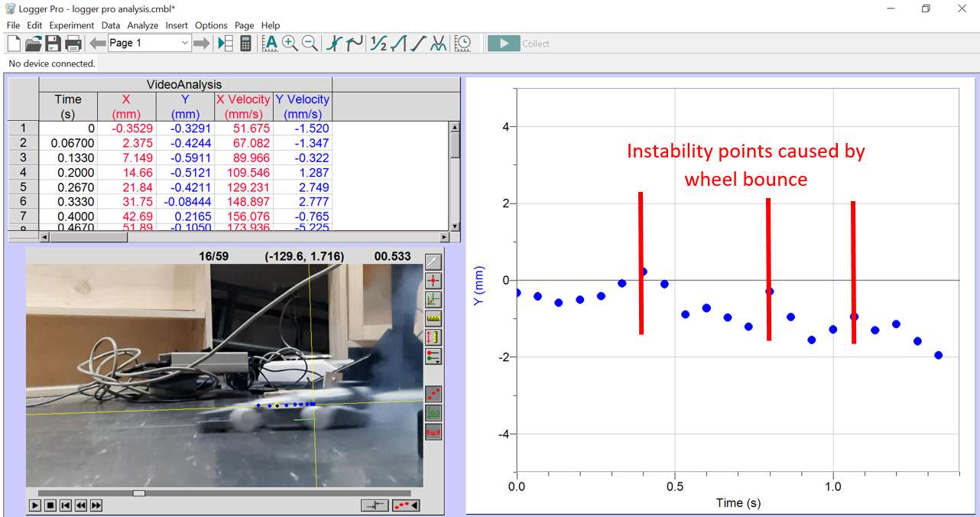Click the X (mm) column header

click(x=126, y=106)
